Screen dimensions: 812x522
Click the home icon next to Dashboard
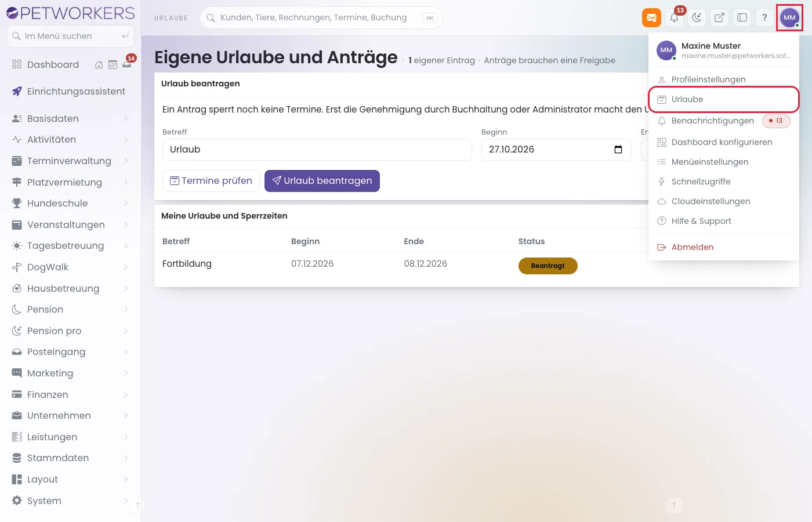[x=99, y=65]
